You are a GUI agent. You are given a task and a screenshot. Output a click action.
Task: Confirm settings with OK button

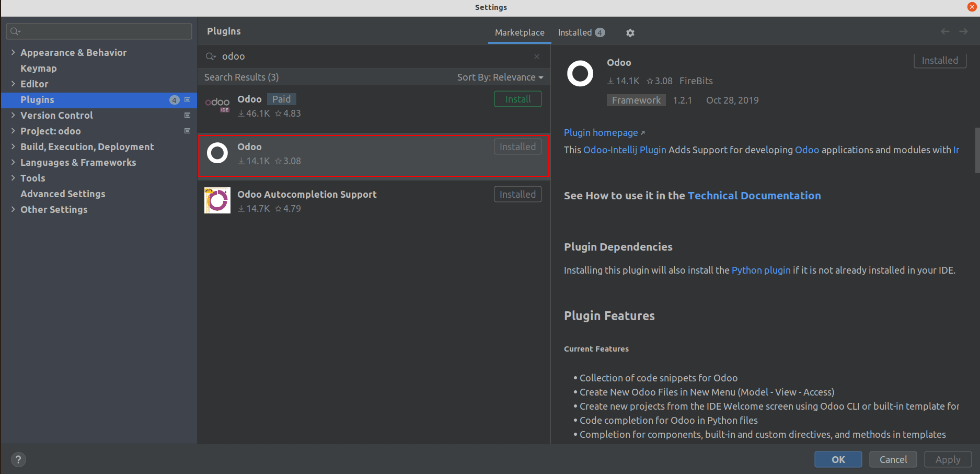tap(838, 459)
